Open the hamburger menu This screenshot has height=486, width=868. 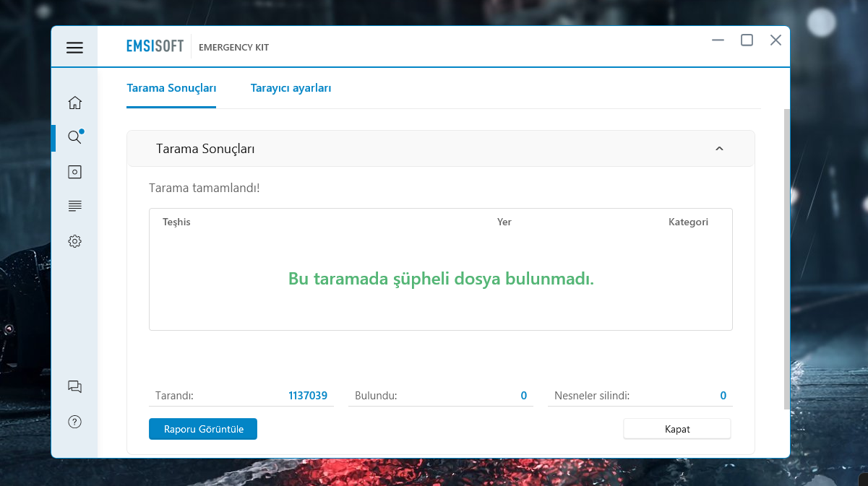click(x=74, y=48)
